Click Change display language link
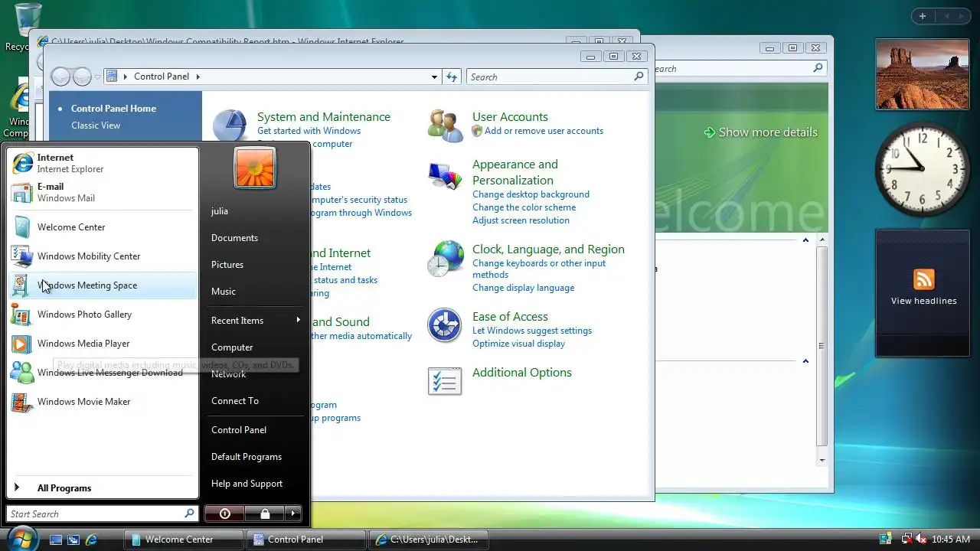 523,288
